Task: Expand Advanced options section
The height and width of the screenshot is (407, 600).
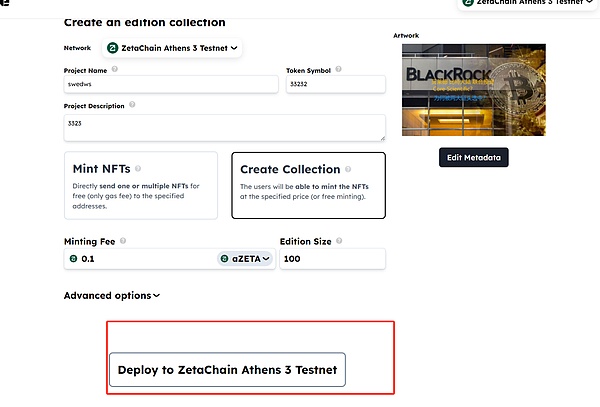Action: point(112,296)
